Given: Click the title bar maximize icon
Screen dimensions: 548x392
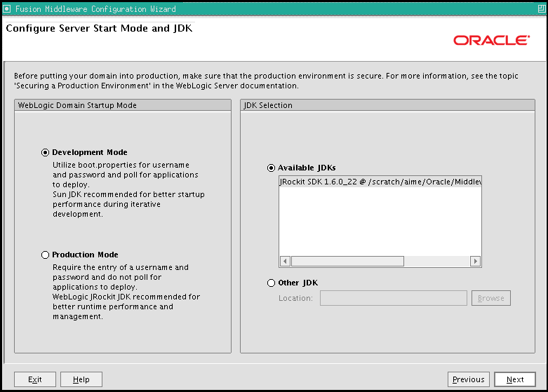Looking at the screenshot, I should (542, 8).
